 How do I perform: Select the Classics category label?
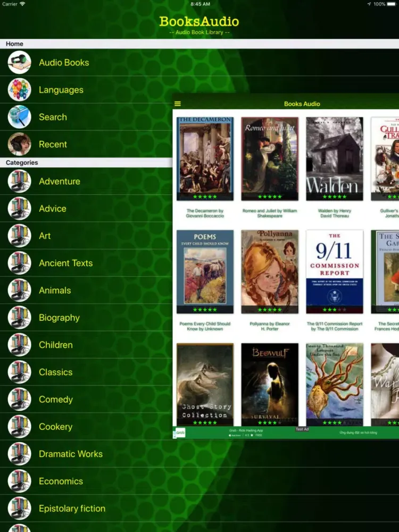click(56, 372)
